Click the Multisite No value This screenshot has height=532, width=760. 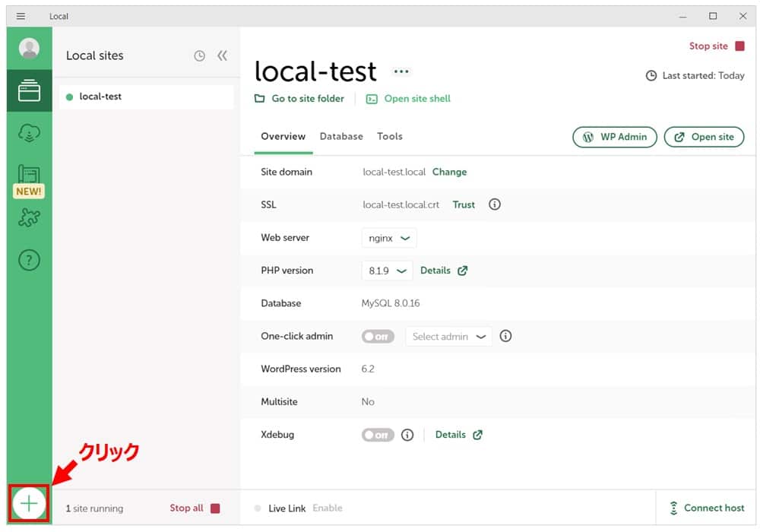[367, 402]
